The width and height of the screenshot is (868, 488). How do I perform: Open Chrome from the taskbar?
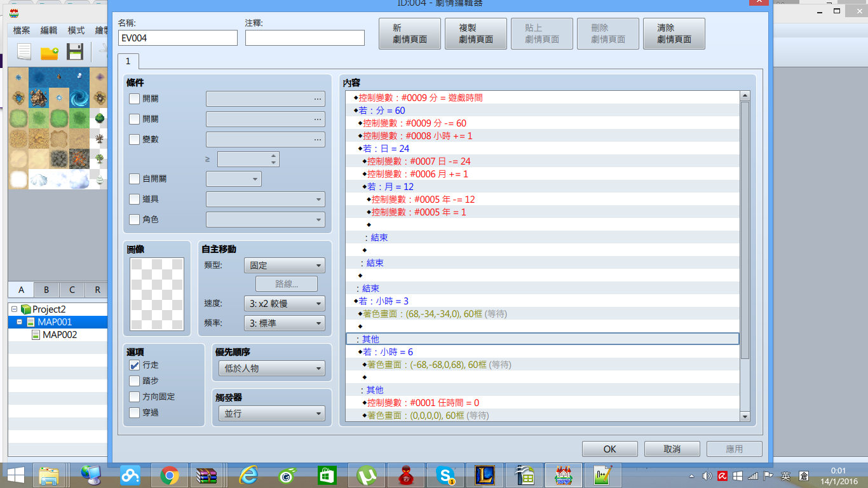pos(169,475)
